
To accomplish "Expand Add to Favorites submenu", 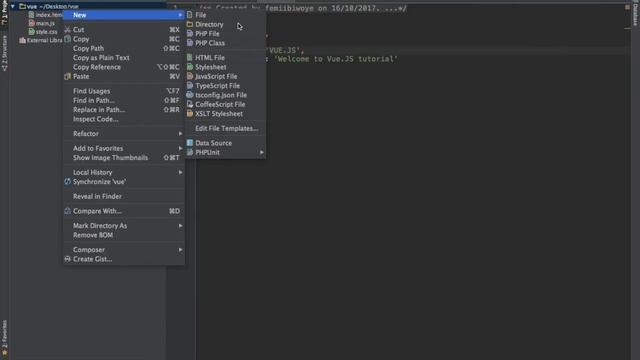I will pos(124,149).
